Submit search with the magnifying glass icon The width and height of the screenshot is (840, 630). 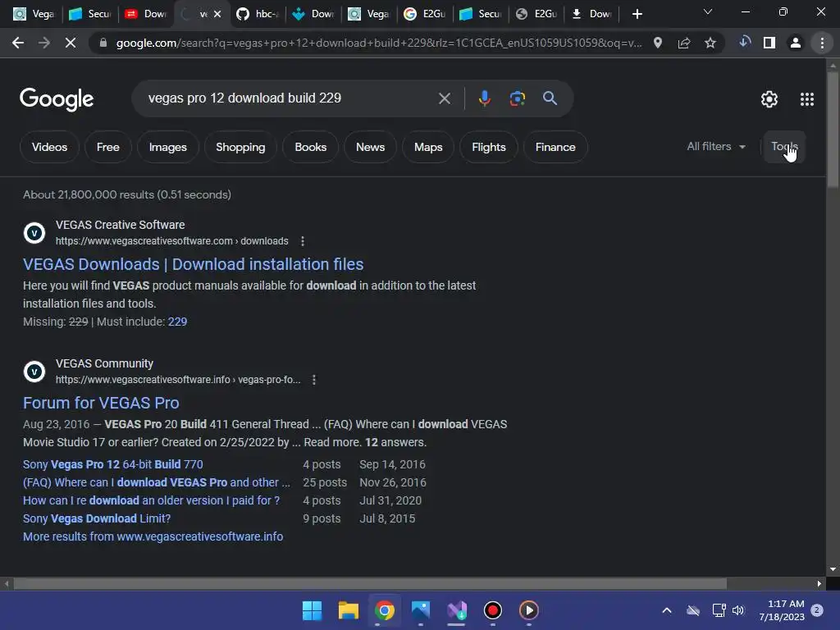point(550,98)
